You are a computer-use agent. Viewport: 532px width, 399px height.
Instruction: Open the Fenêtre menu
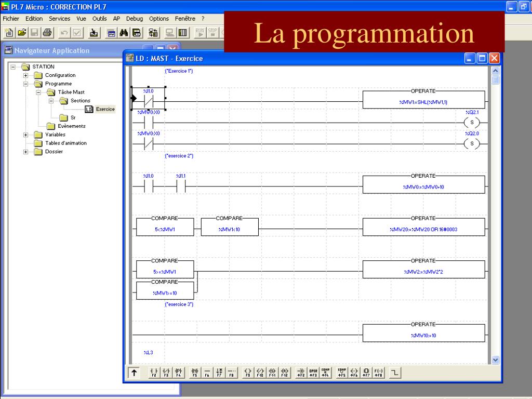pos(185,19)
